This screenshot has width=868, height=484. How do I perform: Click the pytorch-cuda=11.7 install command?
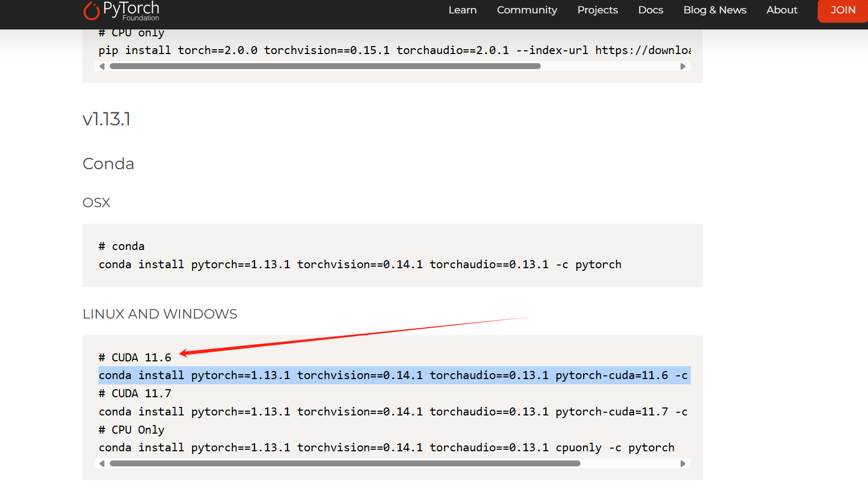pyautogui.click(x=394, y=412)
